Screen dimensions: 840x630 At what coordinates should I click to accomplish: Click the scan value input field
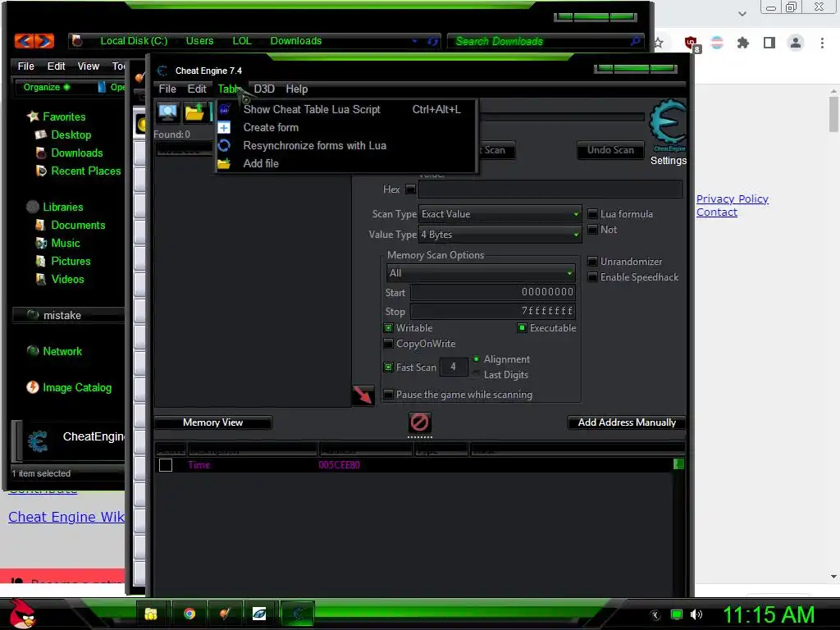[550, 189]
